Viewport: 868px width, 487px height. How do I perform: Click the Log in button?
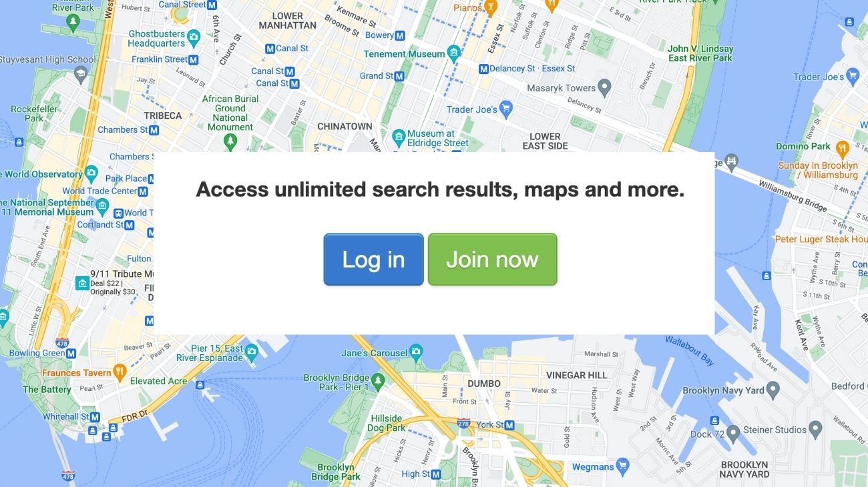pos(373,260)
